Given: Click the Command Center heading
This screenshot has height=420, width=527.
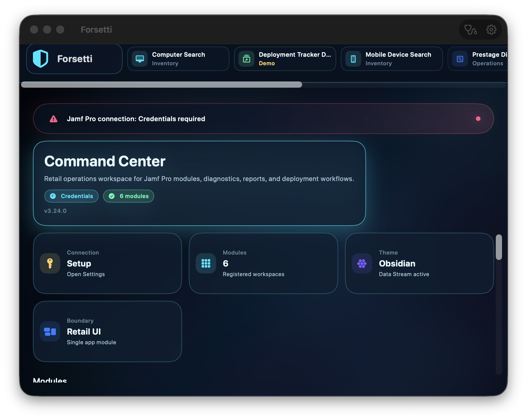Looking at the screenshot, I should click(105, 161).
